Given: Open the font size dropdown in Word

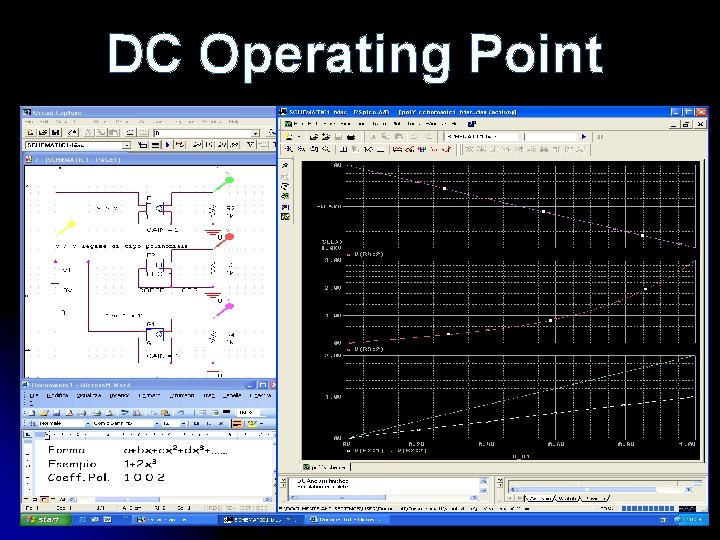Looking at the screenshot, I should (x=183, y=423).
